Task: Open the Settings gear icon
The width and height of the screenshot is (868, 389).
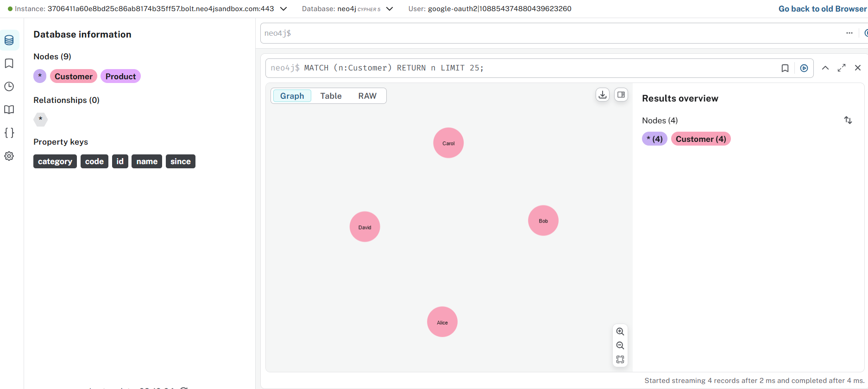Action: [x=9, y=156]
